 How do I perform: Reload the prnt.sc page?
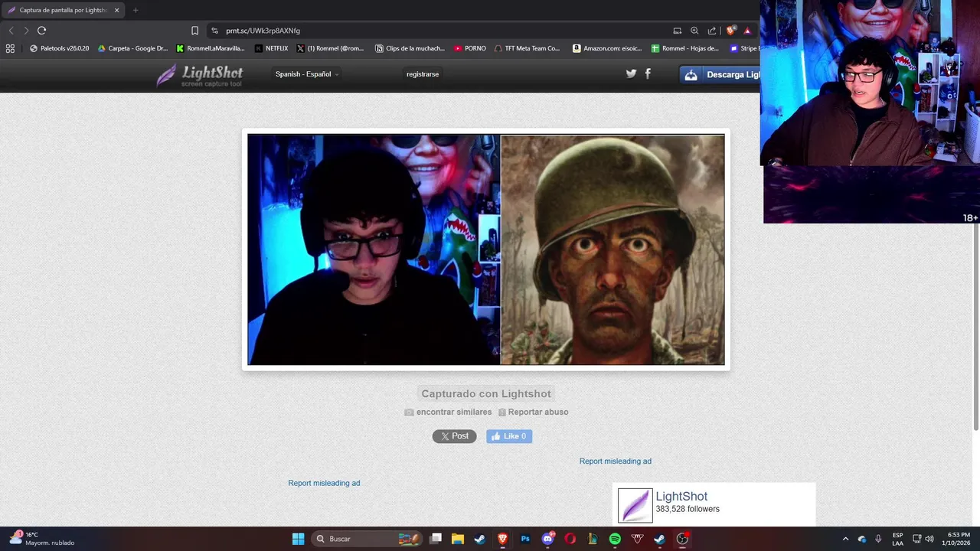click(41, 31)
